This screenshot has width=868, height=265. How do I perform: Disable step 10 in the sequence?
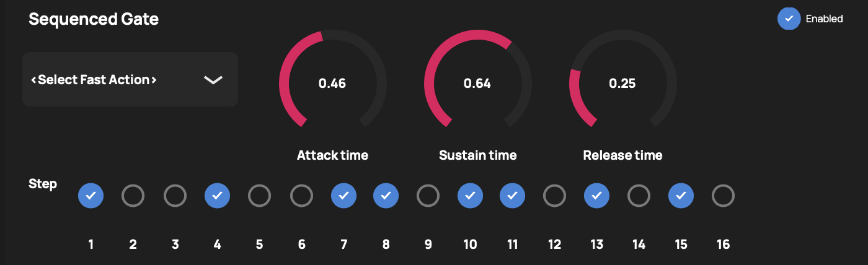tap(470, 196)
